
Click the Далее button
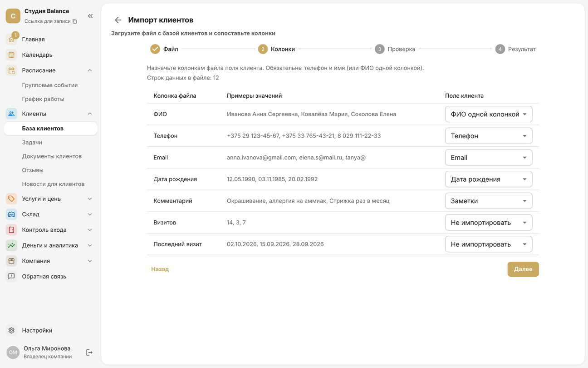click(523, 269)
